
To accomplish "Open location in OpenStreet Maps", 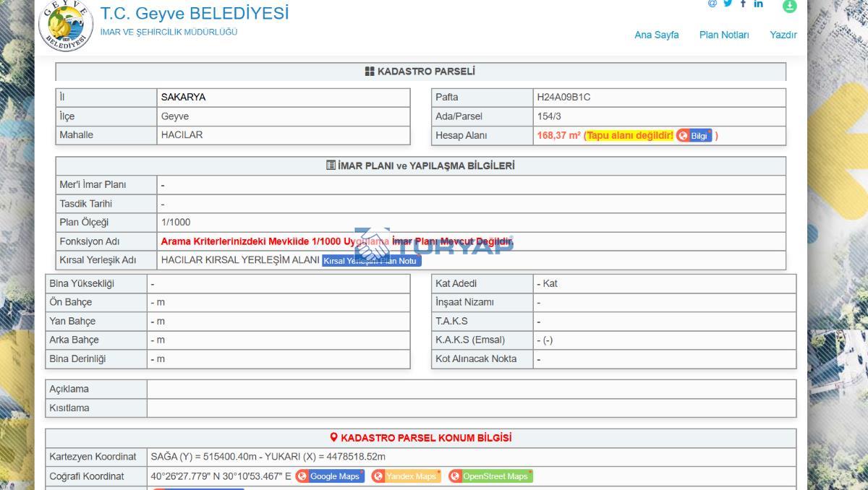I will tap(490, 476).
